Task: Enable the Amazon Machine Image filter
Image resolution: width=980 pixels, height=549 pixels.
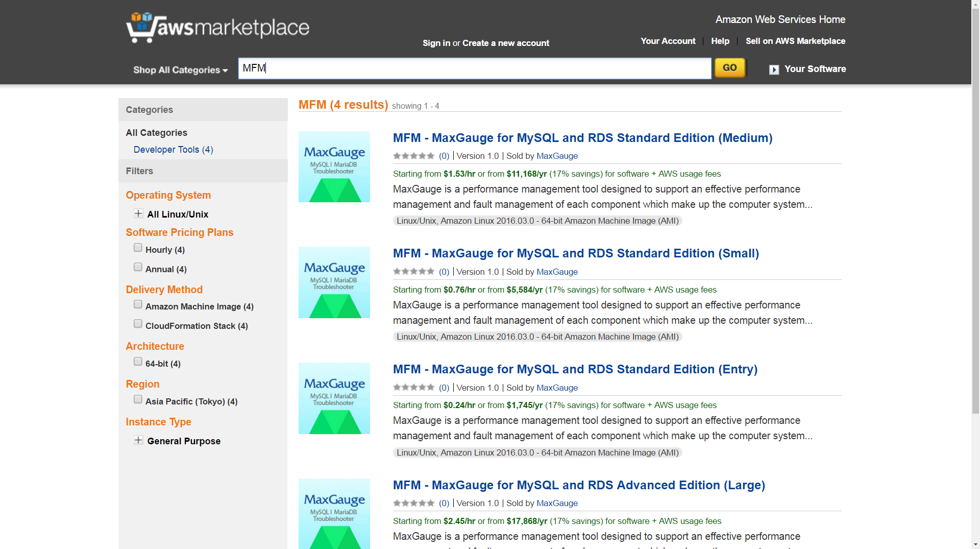Action: pyautogui.click(x=138, y=304)
